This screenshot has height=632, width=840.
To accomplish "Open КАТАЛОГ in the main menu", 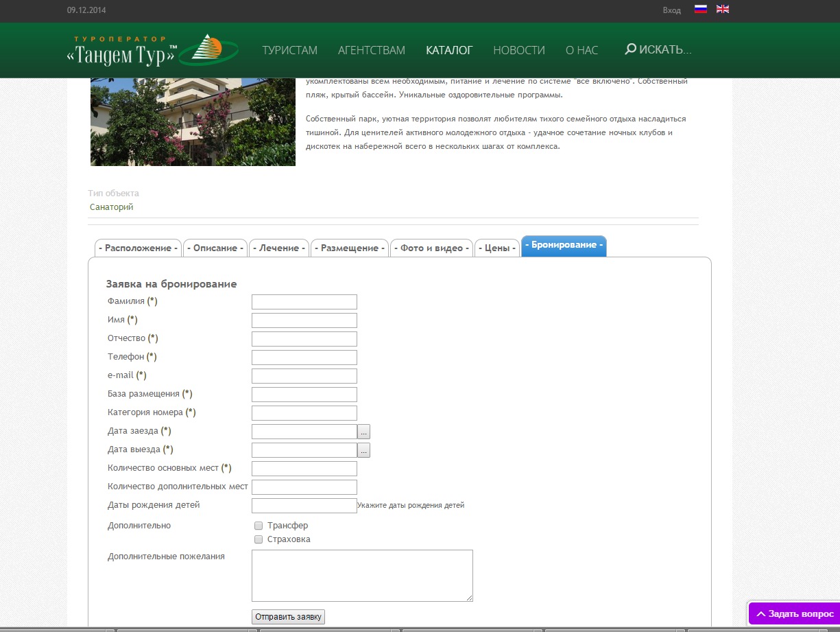I will click(x=449, y=50).
